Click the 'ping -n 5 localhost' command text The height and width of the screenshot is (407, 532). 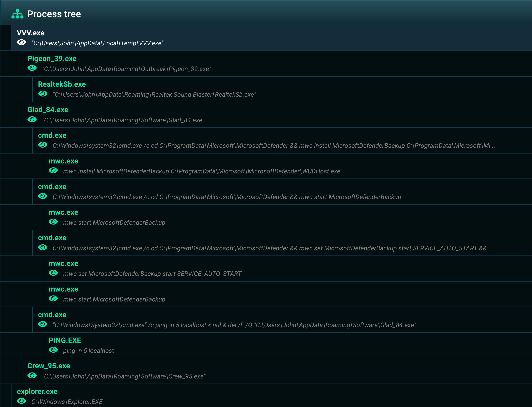click(x=89, y=351)
